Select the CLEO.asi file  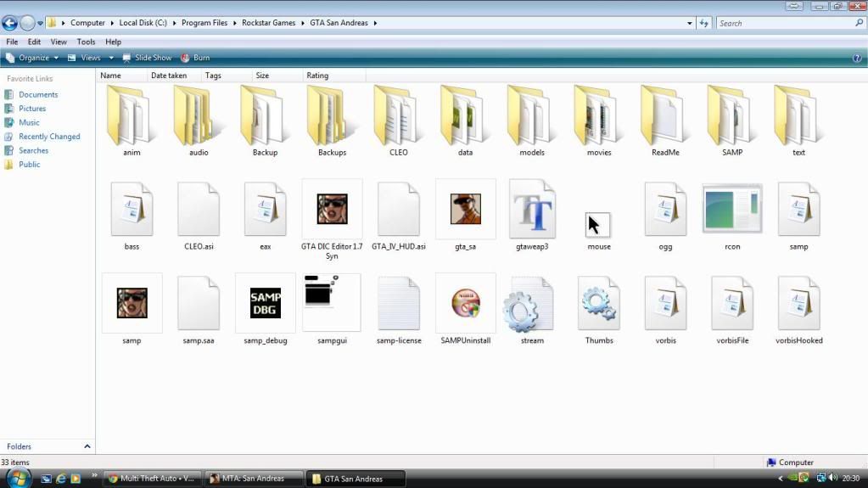(x=199, y=216)
